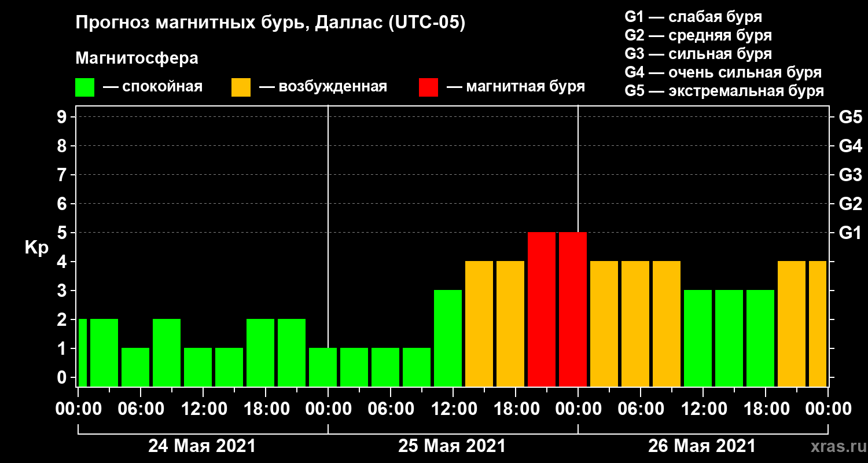Click the "00:00" label starting 26 Мая

(578, 409)
